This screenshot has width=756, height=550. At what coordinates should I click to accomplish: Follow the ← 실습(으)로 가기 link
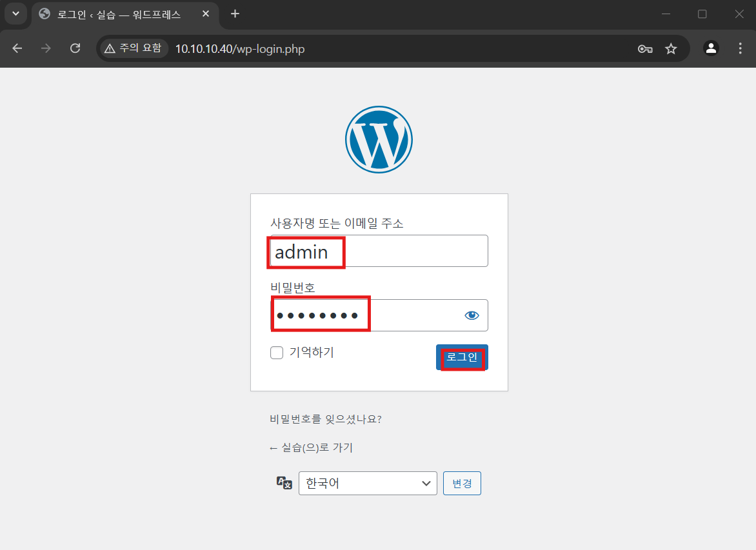[x=311, y=448]
